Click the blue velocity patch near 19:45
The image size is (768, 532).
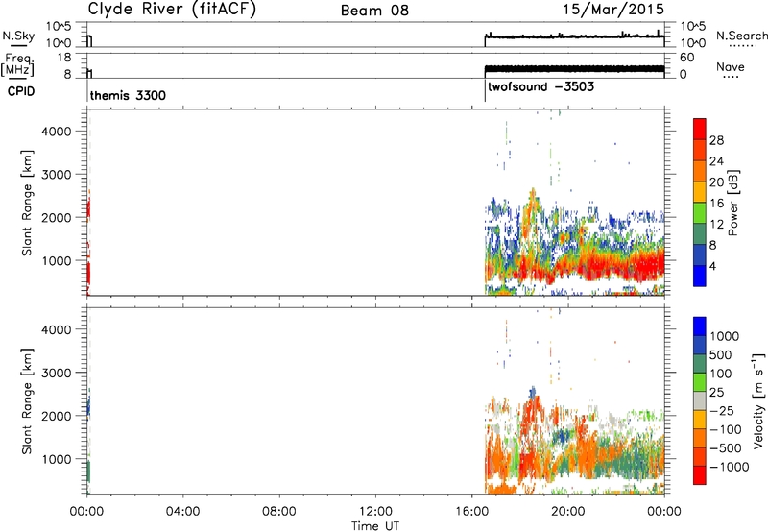(564, 435)
